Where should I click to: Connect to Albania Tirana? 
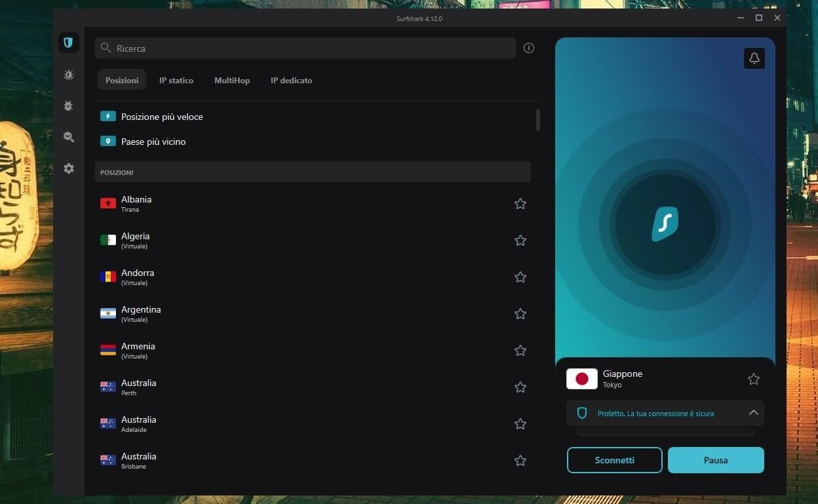tap(313, 204)
